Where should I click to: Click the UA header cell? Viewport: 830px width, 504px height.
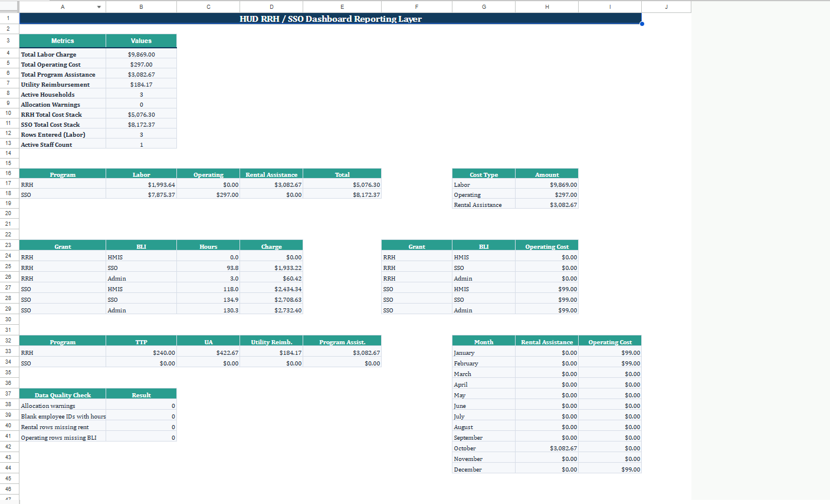[208, 342]
